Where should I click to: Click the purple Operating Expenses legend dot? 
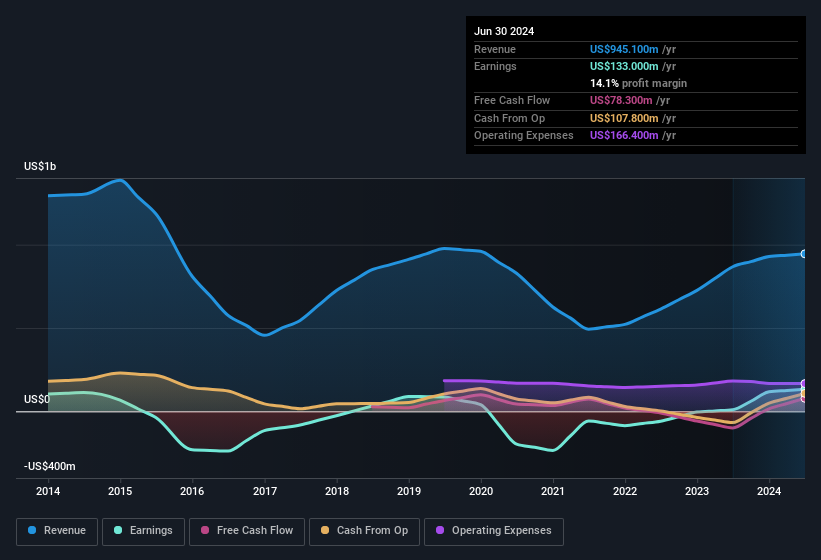pos(441,531)
